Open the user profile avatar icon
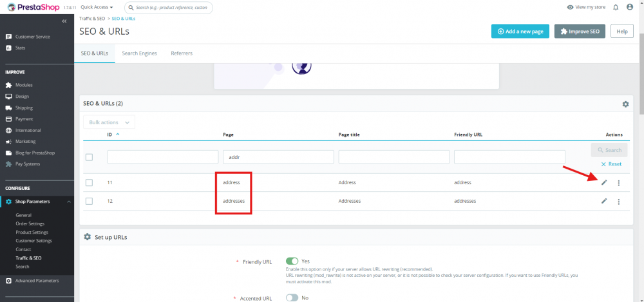 tap(630, 7)
